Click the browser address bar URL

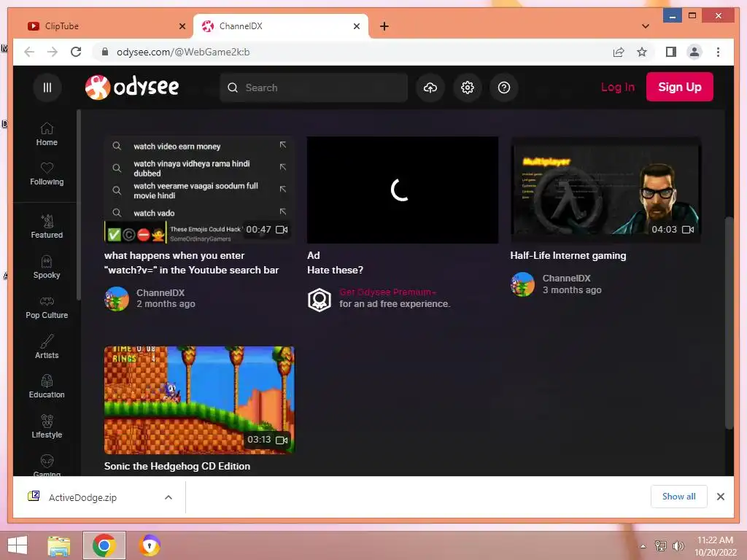coord(183,52)
